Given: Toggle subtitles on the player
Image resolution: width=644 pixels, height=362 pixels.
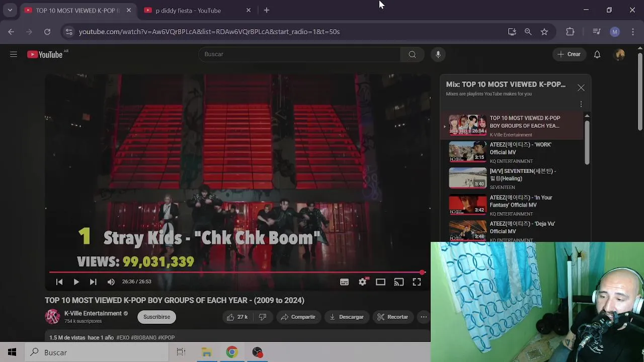Looking at the screenshot, I should 344,282.
